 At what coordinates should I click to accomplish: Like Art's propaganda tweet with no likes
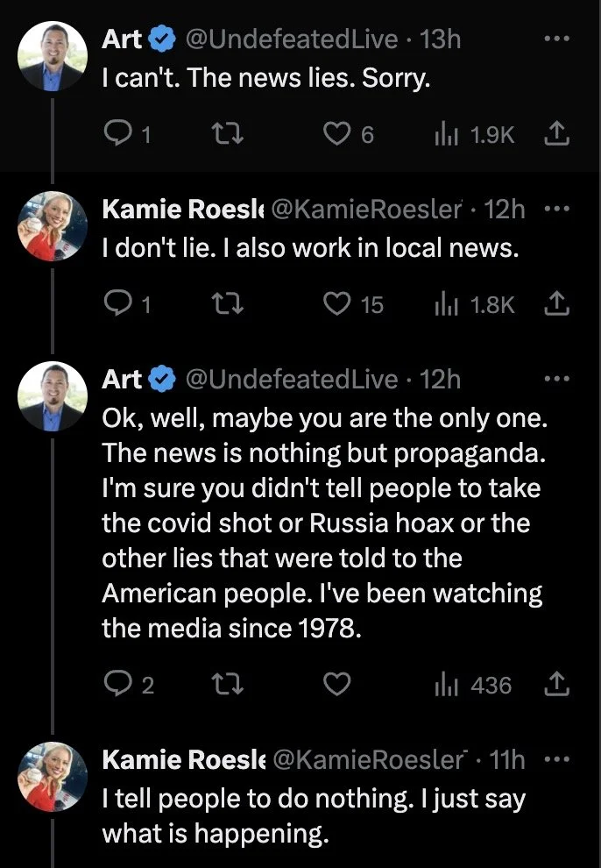click(336, 684)
